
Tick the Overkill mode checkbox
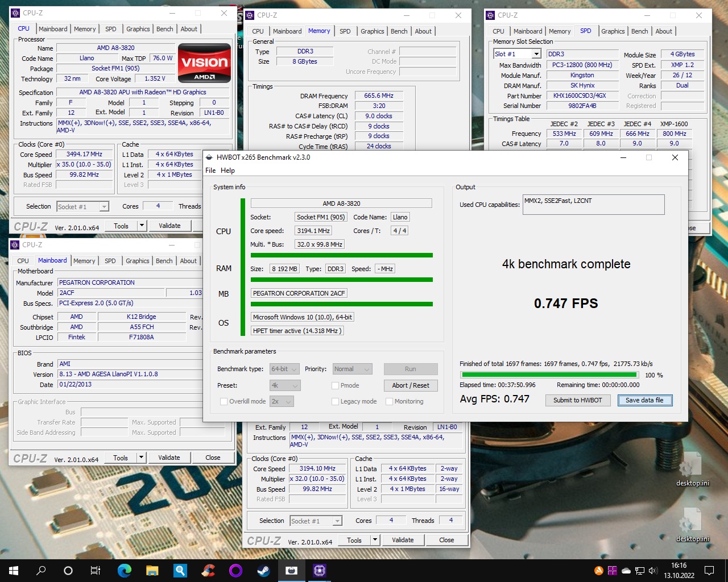click(224, 401)
